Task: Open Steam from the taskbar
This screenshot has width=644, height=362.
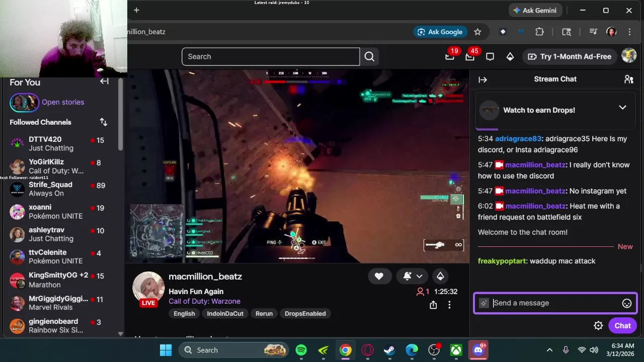Action: tap(389, 350)
